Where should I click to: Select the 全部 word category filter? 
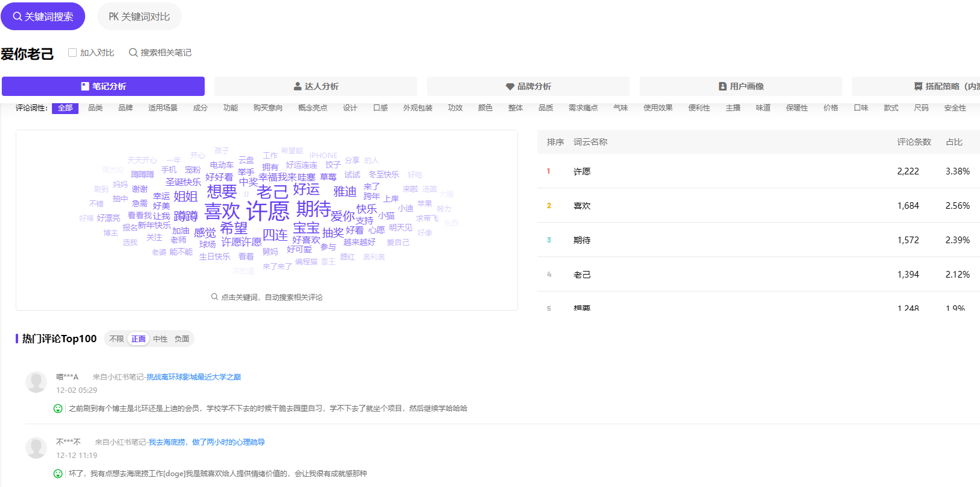(x=65, y=108)
